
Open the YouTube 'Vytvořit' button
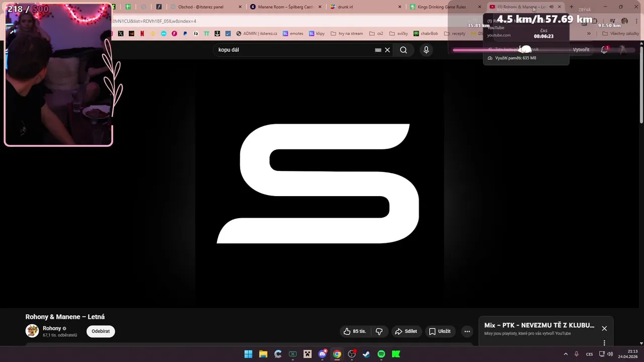point(581,50)
